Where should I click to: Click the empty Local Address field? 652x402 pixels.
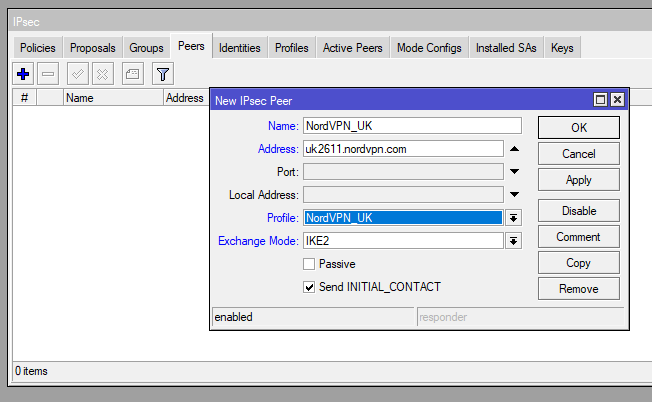click(x=403, y=195)
